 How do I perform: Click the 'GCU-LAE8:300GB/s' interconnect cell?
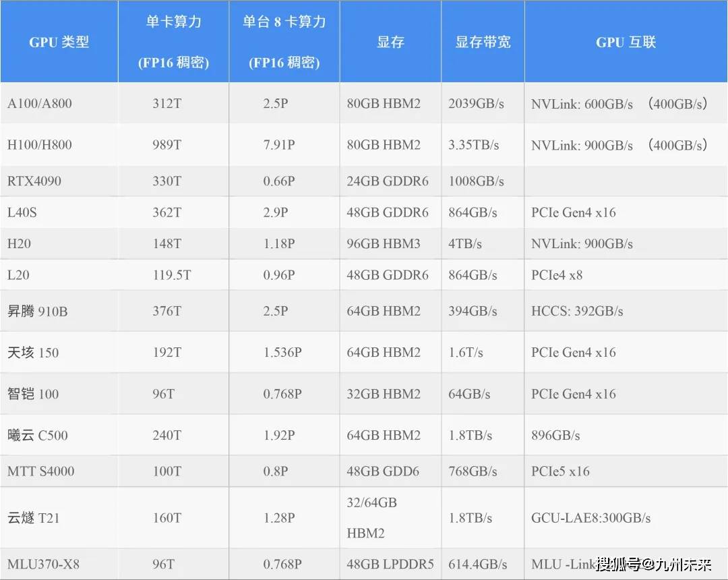[591, 517]
